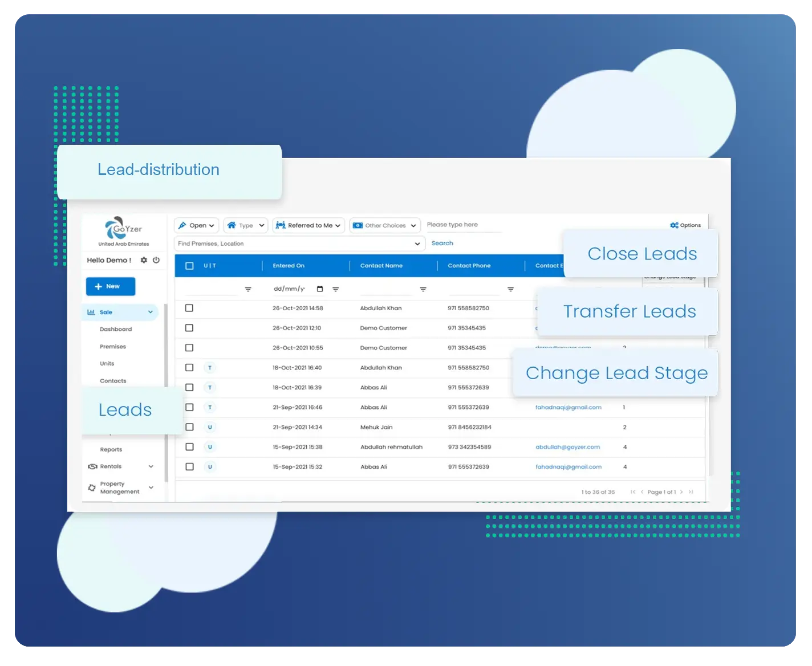The height and width of the screenshot is (666, 812).
Task: Click the Search link
Action: (442, 243)
